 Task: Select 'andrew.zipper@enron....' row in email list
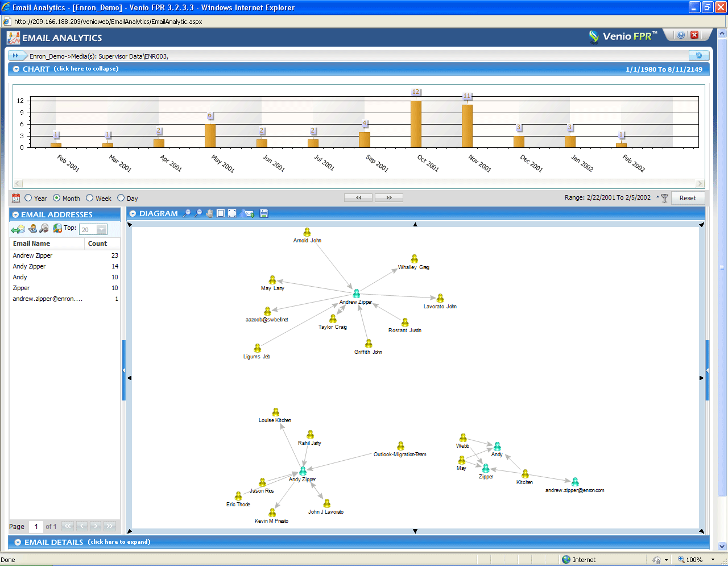pyautogui.click(x=65, y=299)
